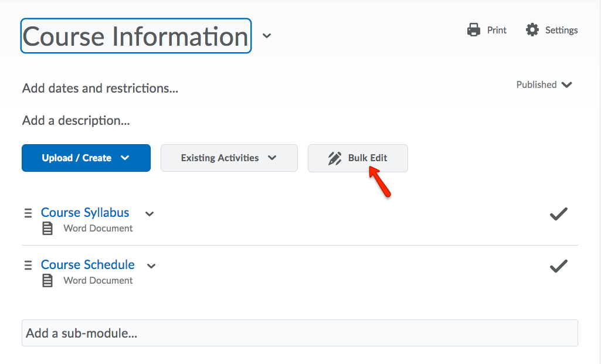Click the Bulk Edit pencil icon

(x=335, y=158)
